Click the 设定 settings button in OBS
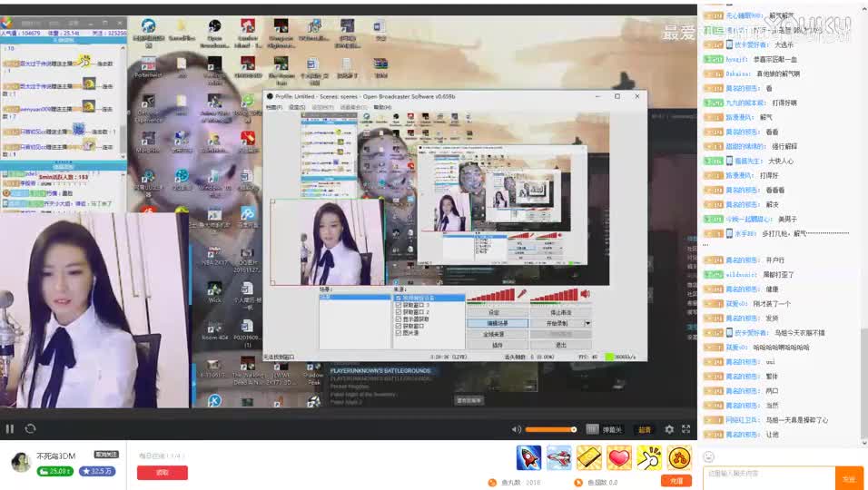This screenshot has width=868, height=490. click(498, 312)
